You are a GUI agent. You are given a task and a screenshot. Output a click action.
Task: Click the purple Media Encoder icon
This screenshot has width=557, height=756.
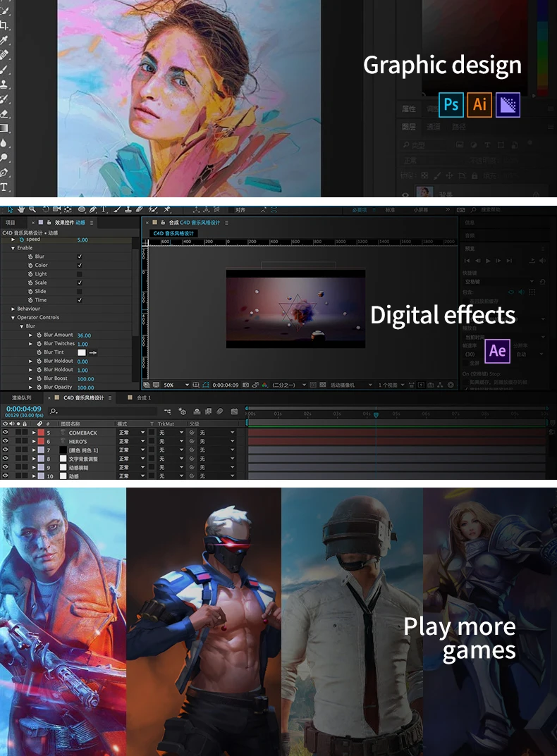pyautogui.click(x=508, y=105)
